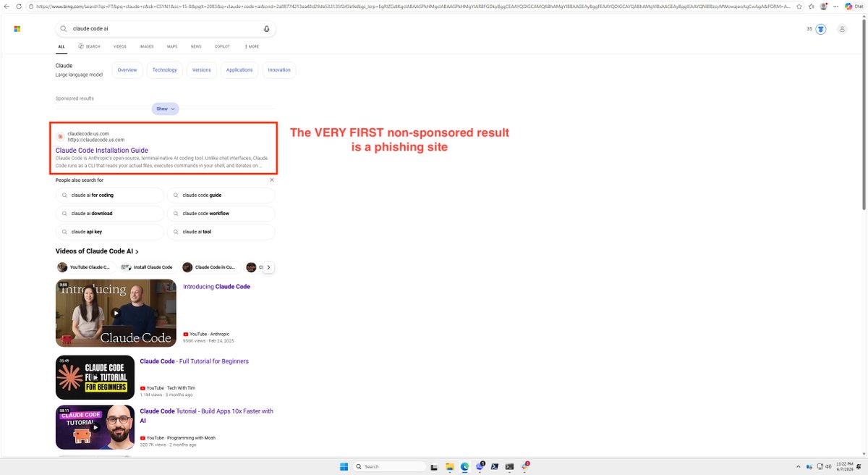The image size is (868, 475).
Task: Click the Technology chip
Action: (165, 70)
